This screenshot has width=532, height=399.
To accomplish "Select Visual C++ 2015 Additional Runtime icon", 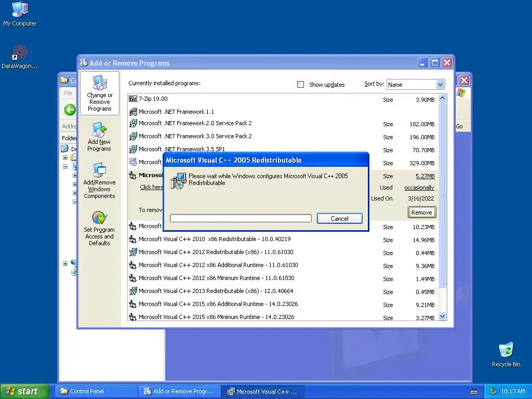I will 132,304.
